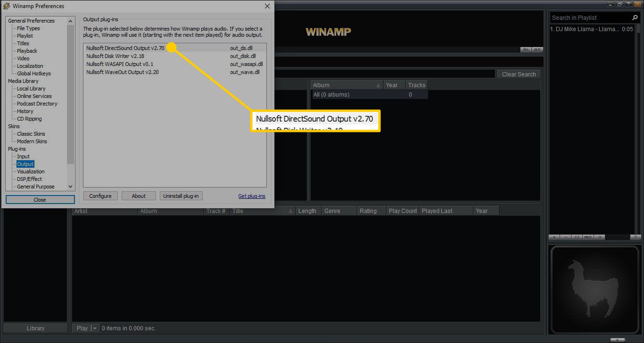Open Titles preferences page
The height and width of the screenshot is (343, 644).
pos(23,43)
